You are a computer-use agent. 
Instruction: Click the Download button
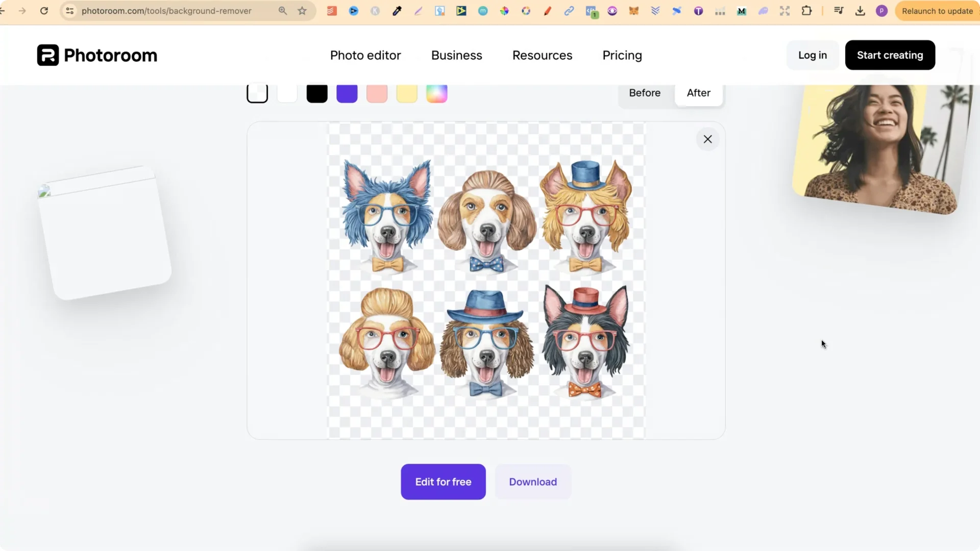[533, 482]
